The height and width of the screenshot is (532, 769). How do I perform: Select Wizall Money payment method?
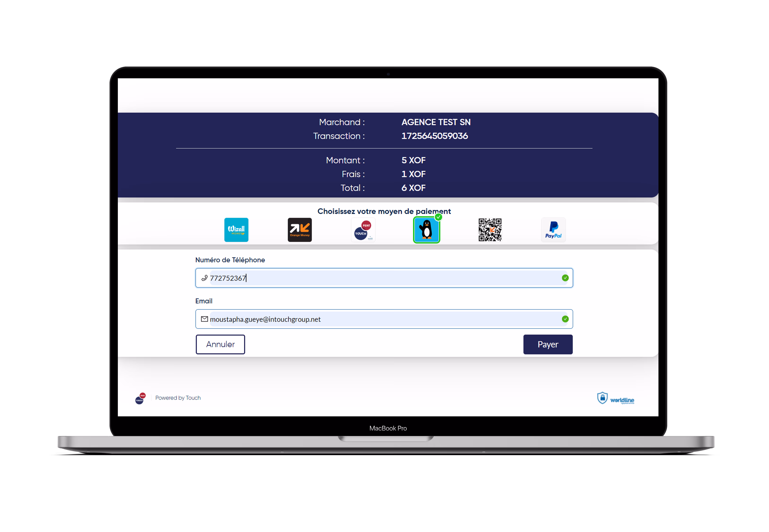click(x=236, y=230)
